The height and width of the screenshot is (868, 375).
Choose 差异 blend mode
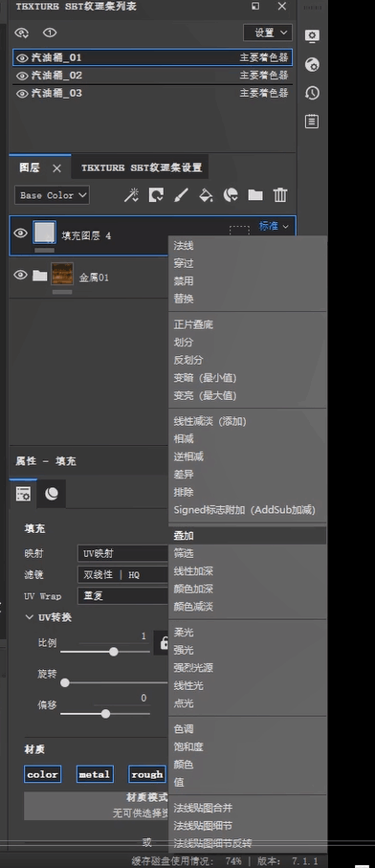click(247, 475)
